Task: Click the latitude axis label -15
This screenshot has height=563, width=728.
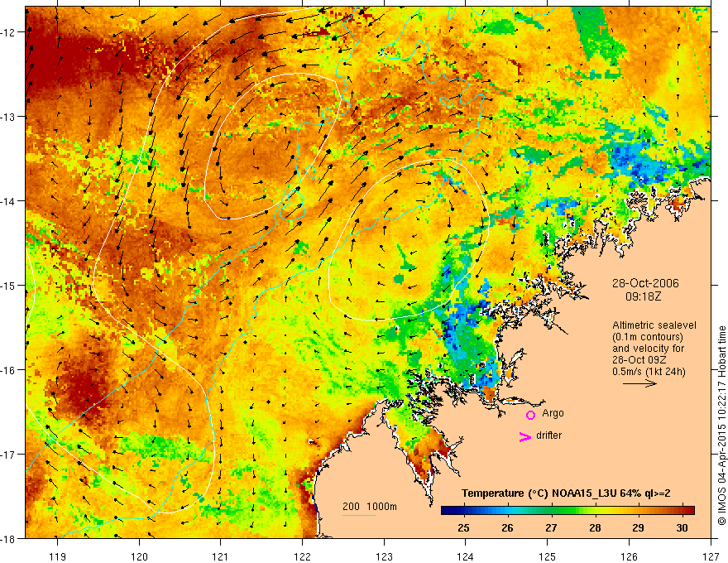Action: [9, 285]
